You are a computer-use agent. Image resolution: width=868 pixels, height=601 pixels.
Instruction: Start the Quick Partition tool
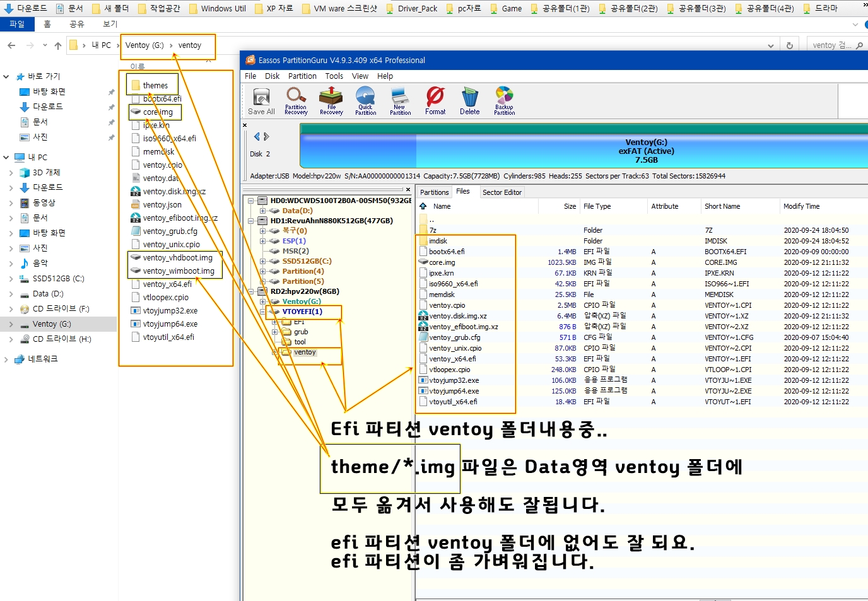pos(365,101)
